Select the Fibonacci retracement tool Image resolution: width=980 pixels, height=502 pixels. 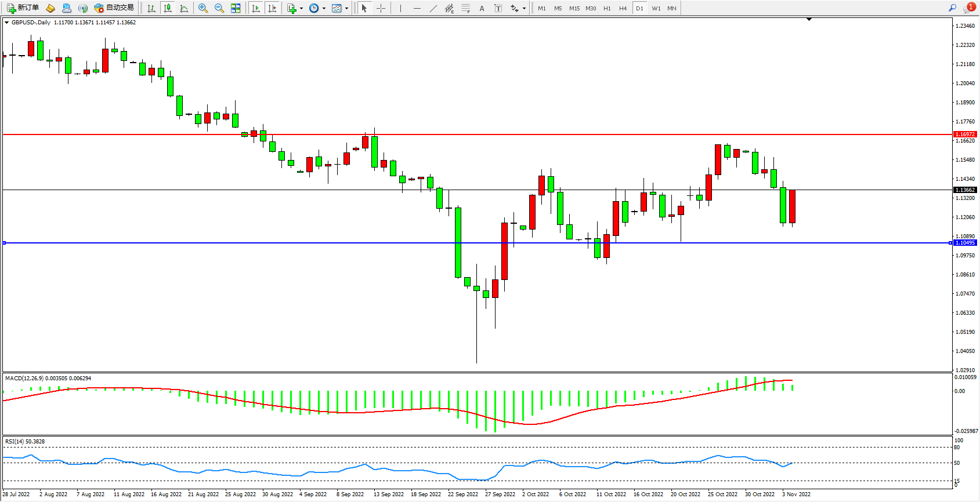pyautogui.click(x=465, y=8)
